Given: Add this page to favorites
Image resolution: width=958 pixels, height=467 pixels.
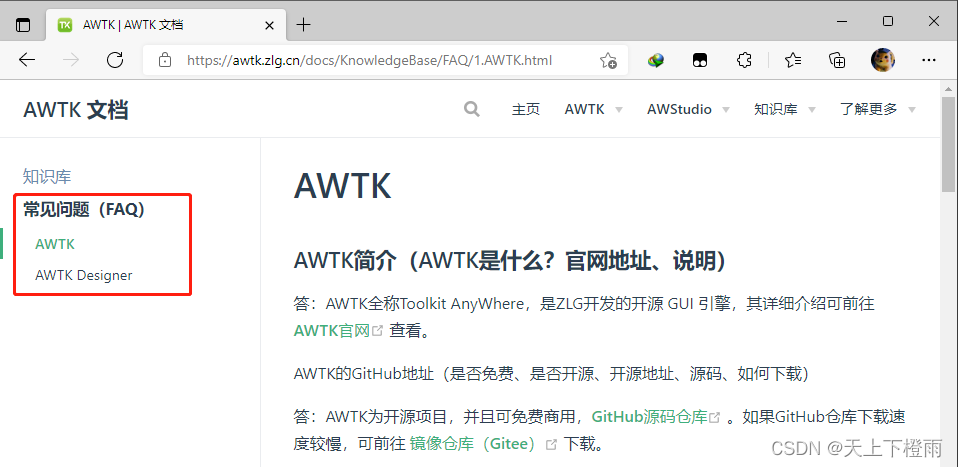Looking at the screenshot, I should coord(608,60).
